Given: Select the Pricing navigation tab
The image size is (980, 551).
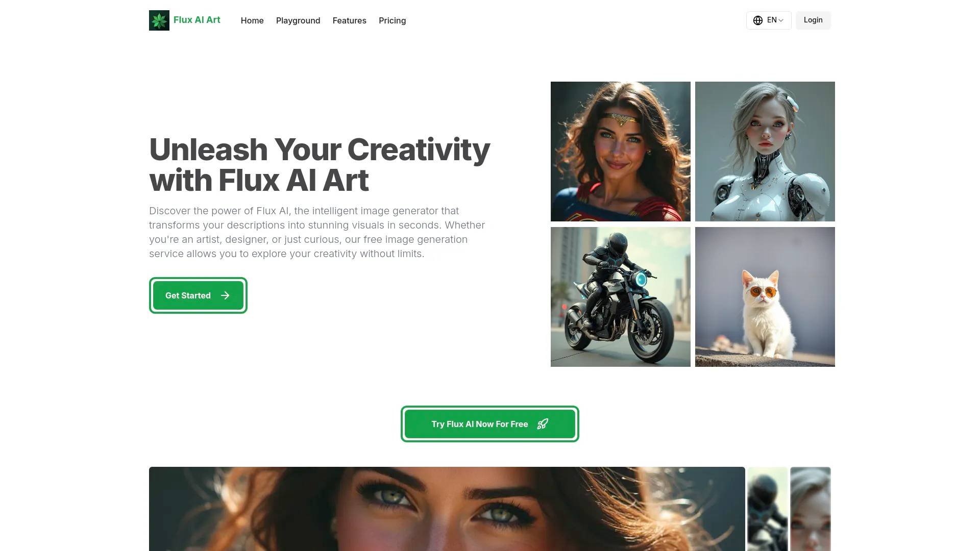Looking at the screenshot, I should pos(391,20).
